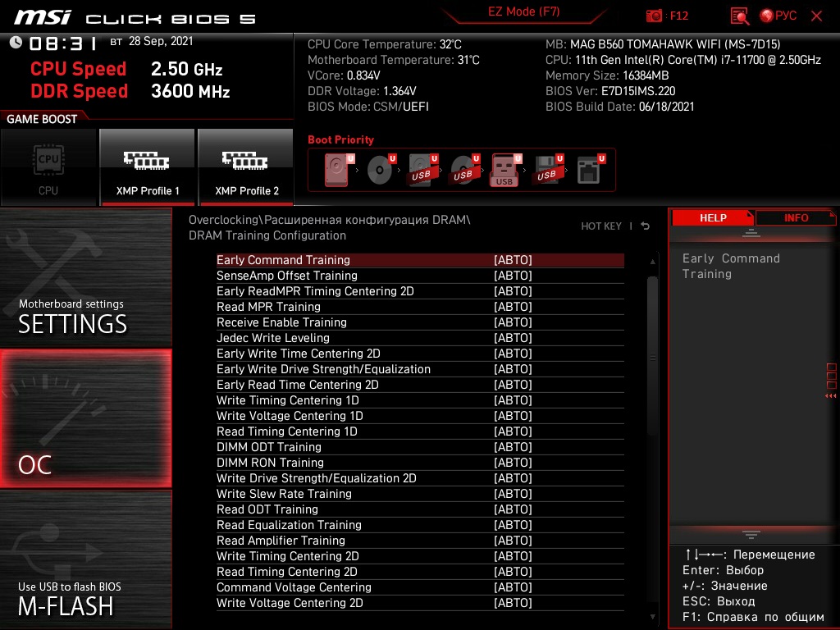Select the Read Equalization Training row

[420, 524]
